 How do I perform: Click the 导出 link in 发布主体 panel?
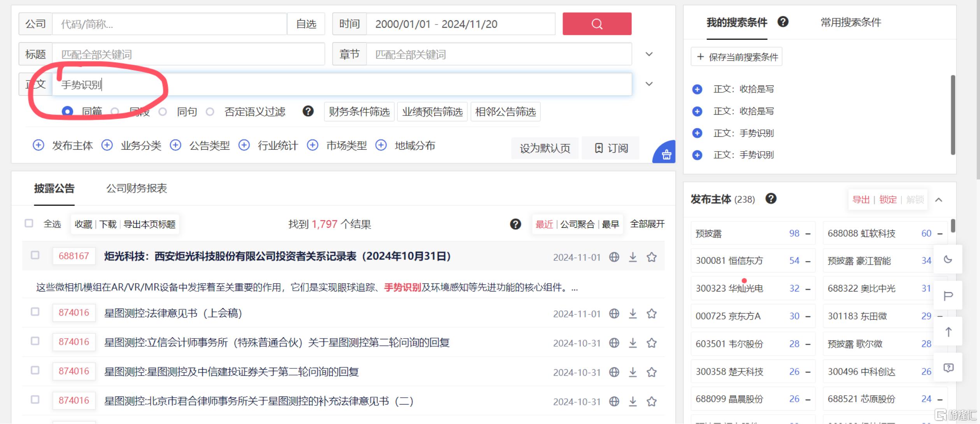[861, 200]
